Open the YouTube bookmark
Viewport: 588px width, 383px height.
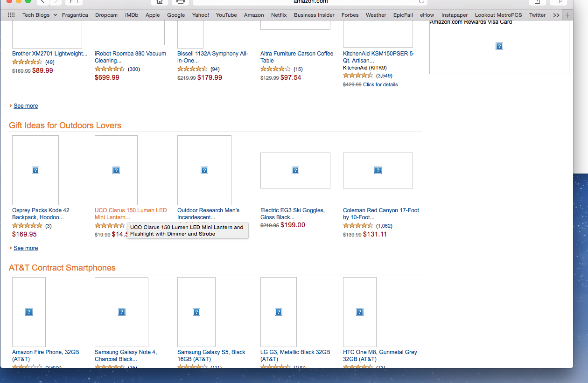click(x=226, y=15)
